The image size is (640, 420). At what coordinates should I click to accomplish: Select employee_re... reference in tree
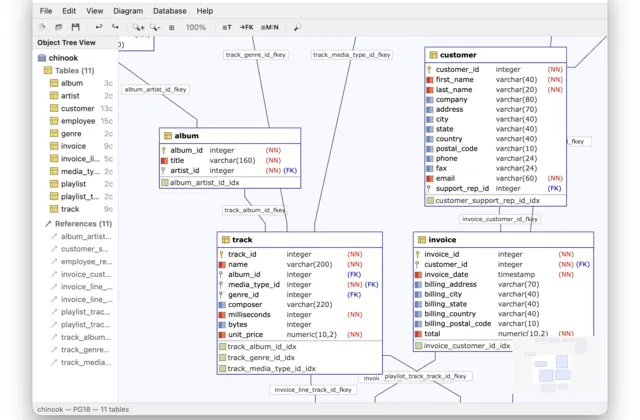pyautogui.click(x=81, y=262)
